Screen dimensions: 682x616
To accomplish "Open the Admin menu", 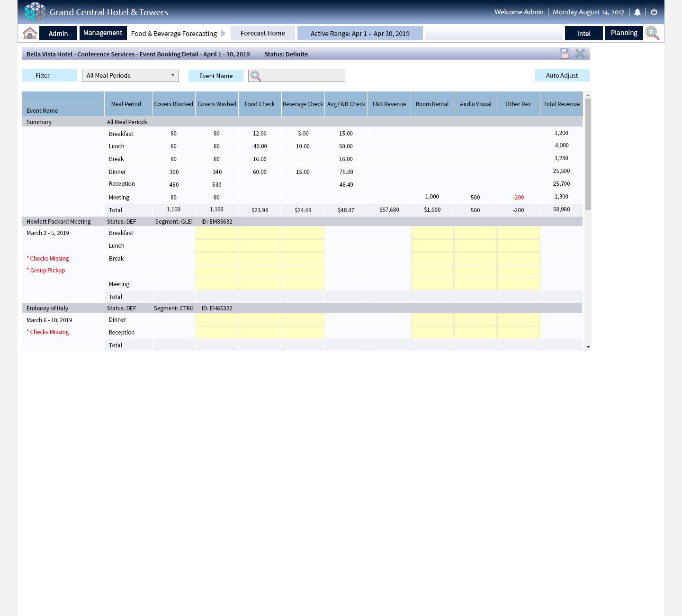I will [x=58, y=34].
